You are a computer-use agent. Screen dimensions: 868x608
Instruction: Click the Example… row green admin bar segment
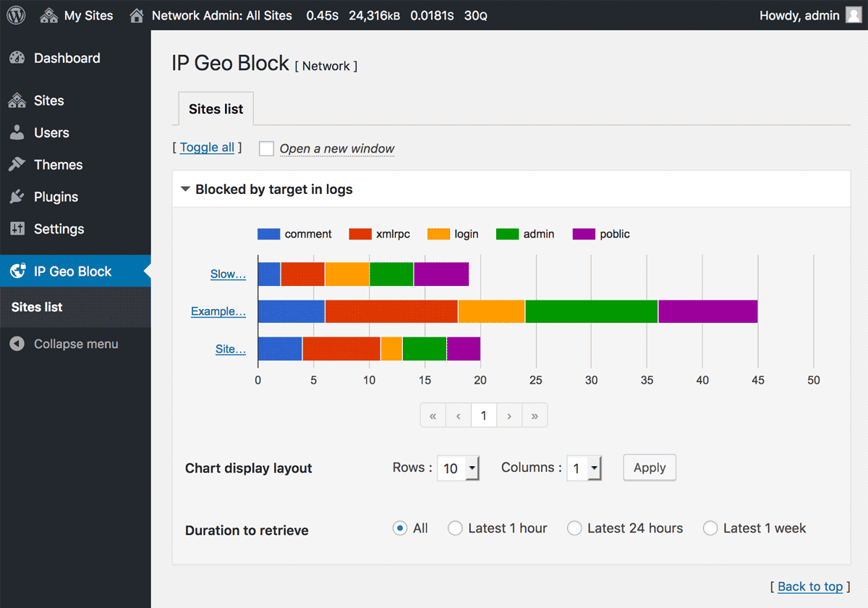pos(592,311)
